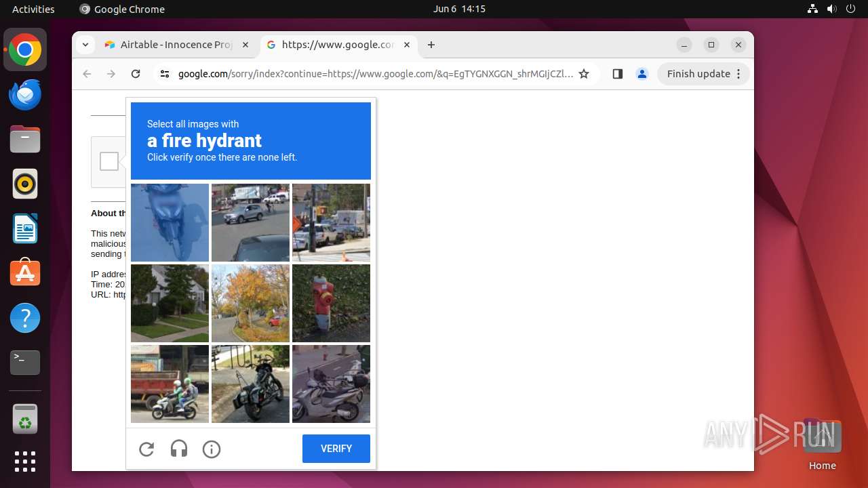Maximize the Chrome window
This screenshot has width=868, height=488.
coord(711,45)
